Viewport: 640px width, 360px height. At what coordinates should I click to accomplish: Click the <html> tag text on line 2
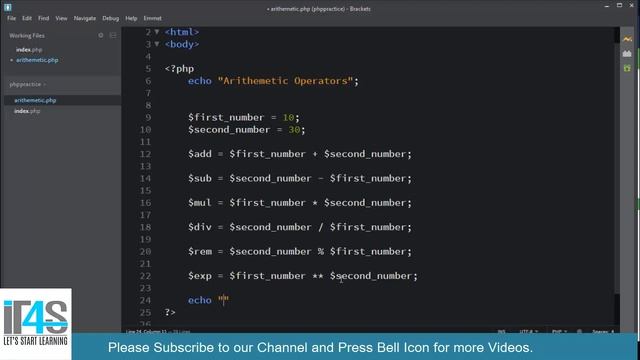point(182,32)
